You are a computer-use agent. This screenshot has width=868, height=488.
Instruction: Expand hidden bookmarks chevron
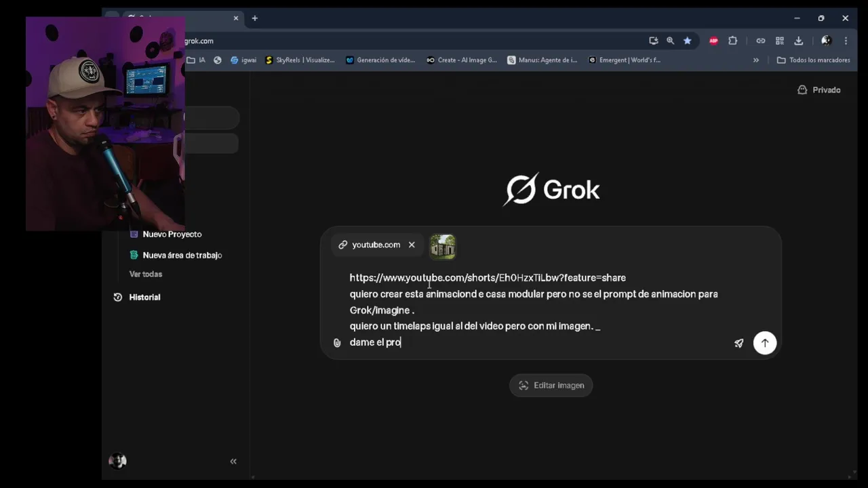coord(756,60)
